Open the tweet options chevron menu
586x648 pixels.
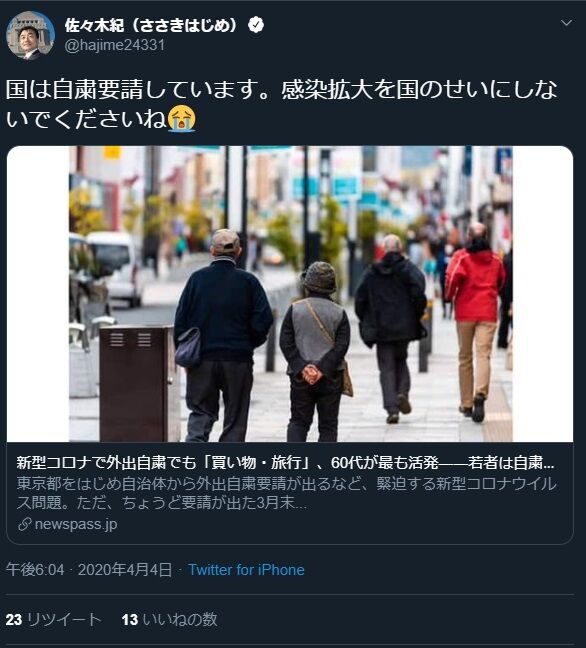[x=566, y=23]
